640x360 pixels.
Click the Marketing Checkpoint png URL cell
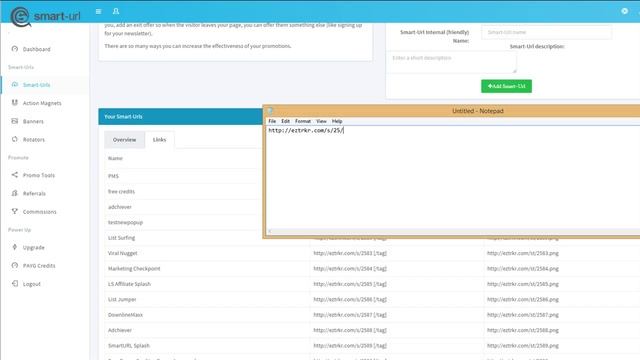(x=522, y=269)
